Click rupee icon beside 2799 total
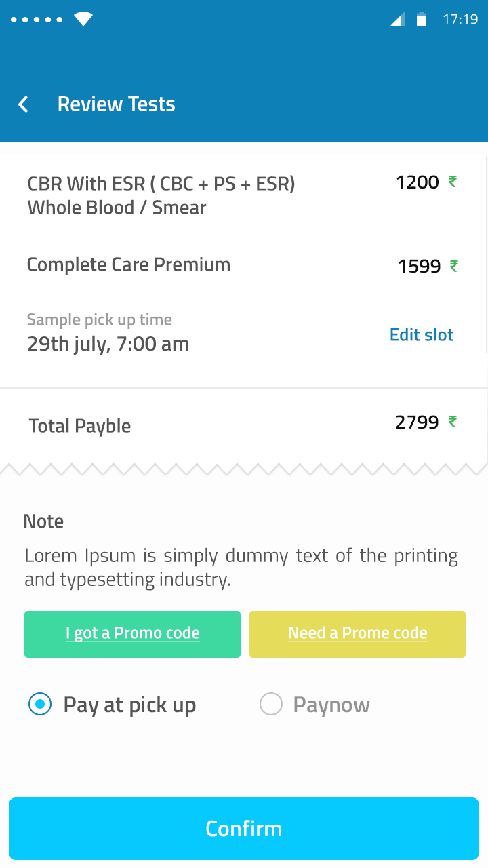The height and width of the screenshot is (868, 488). pos(453,422)
